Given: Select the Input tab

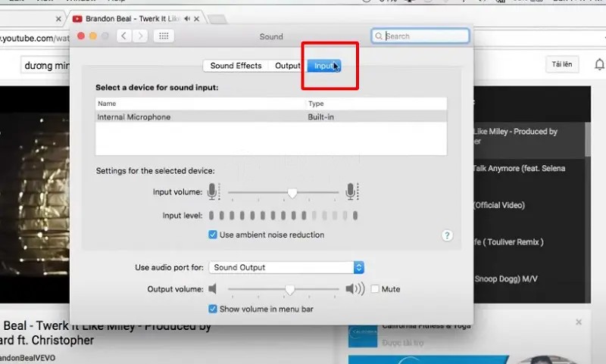Looking at the screenshot, I should [325, 66].
